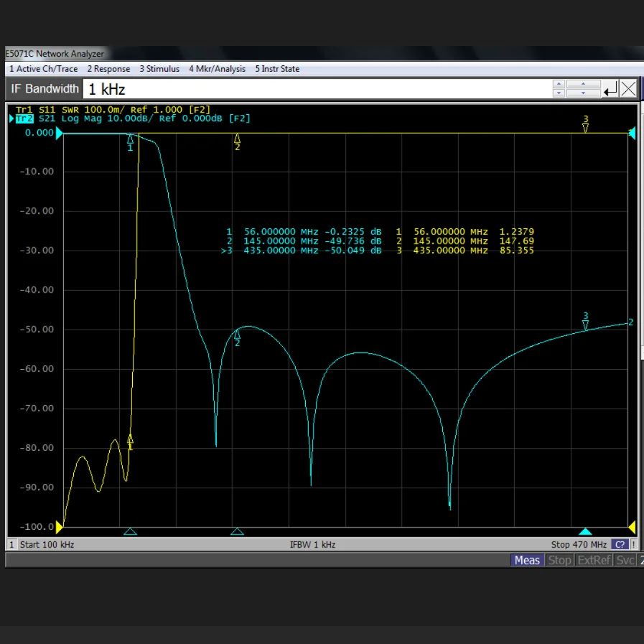Increase IF Bandwidth with small up arrow
The height and width of the screenshot is (644, 644).
coord(559,85)
